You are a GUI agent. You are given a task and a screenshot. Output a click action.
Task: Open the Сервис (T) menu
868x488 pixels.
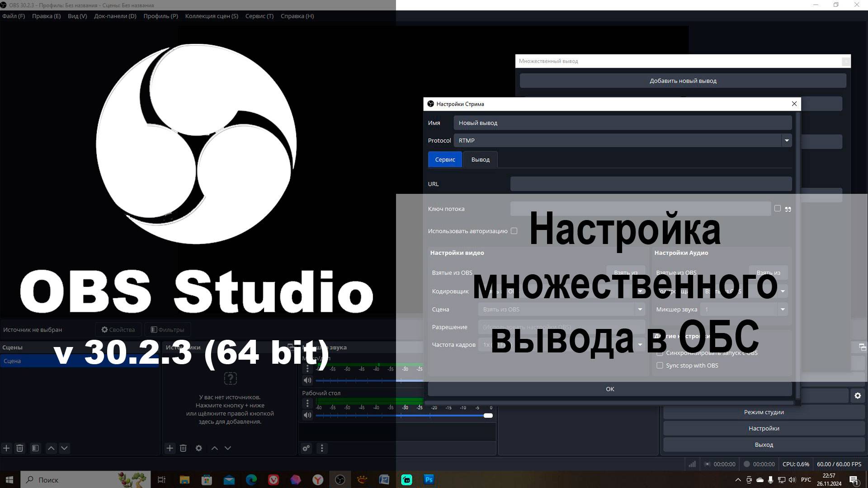[x=259, y=16]
